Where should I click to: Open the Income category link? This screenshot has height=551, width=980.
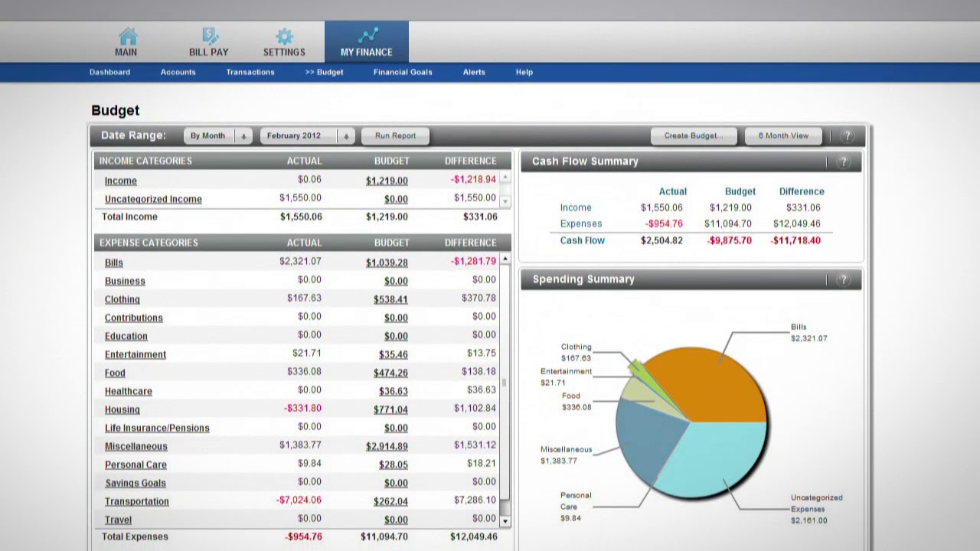[121, 181]
